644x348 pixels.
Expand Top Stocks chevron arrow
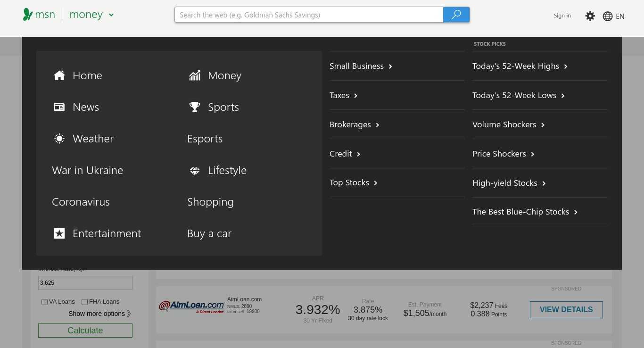(x=376, y=183)
